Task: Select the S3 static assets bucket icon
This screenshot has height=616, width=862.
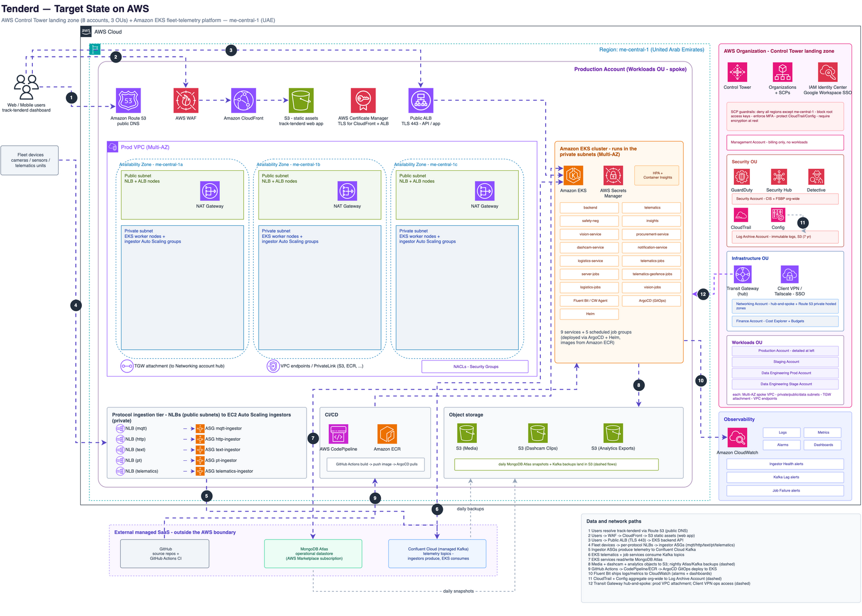Action: (x=301, y=101)
